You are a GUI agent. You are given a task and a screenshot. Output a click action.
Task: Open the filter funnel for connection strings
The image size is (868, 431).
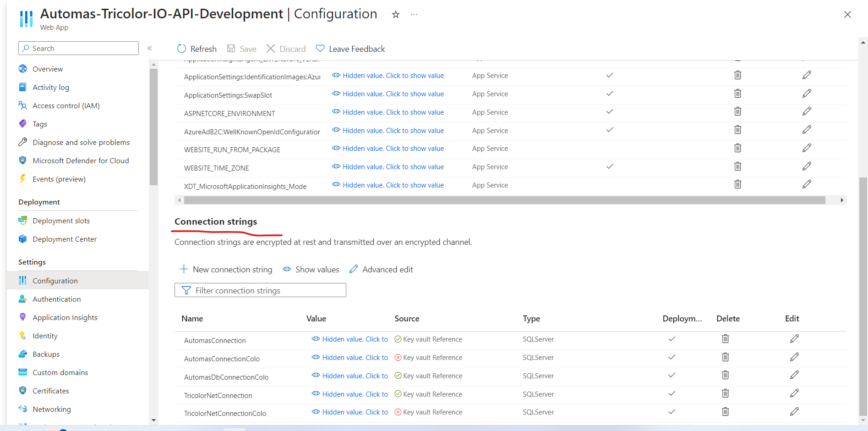pyautogui.click(x=186, y=290)
